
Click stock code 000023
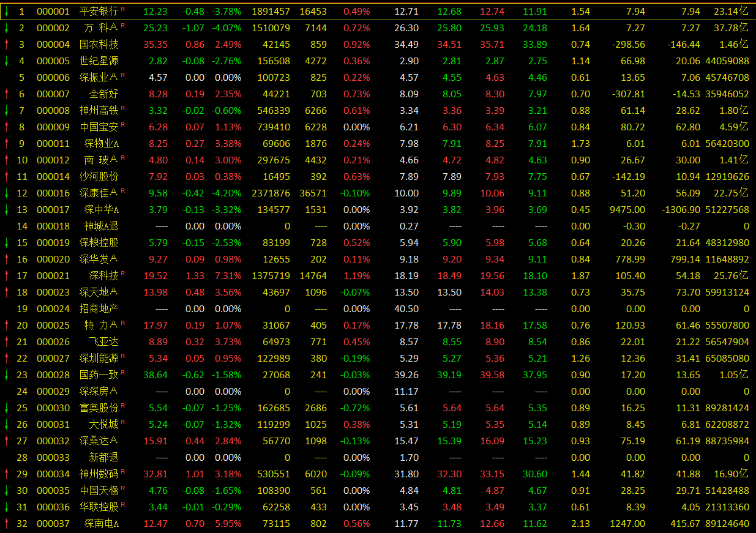[53, 292]
